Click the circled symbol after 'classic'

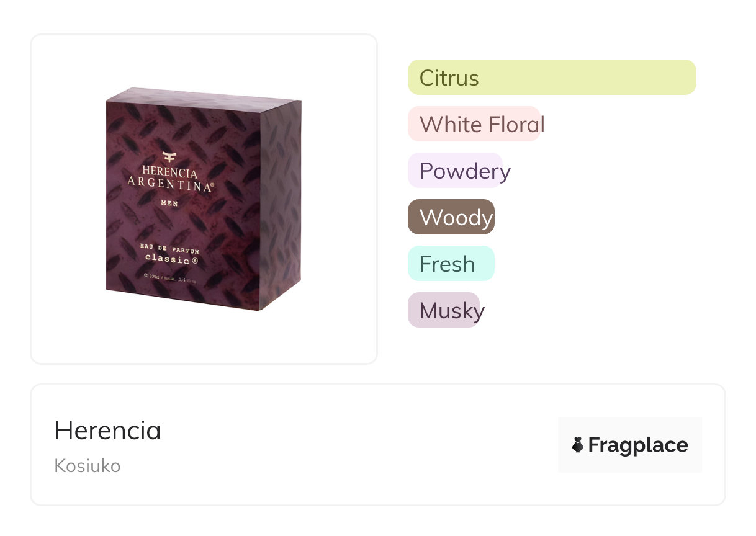tap(194, 259)
